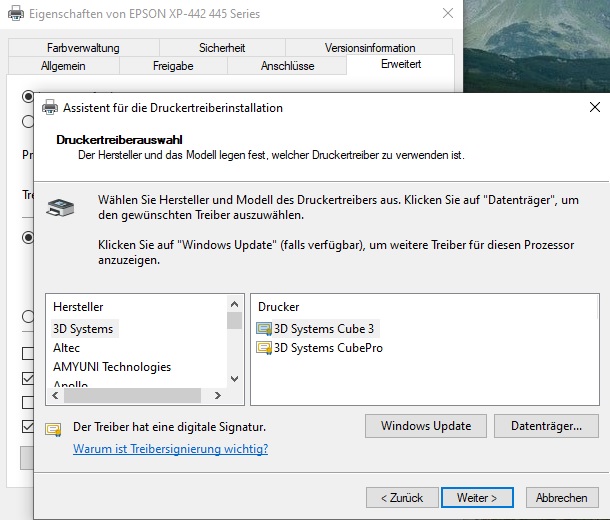The image size is (610, 520).
Task: Go back with the Zurück button
Action: [x=402, y=497]
